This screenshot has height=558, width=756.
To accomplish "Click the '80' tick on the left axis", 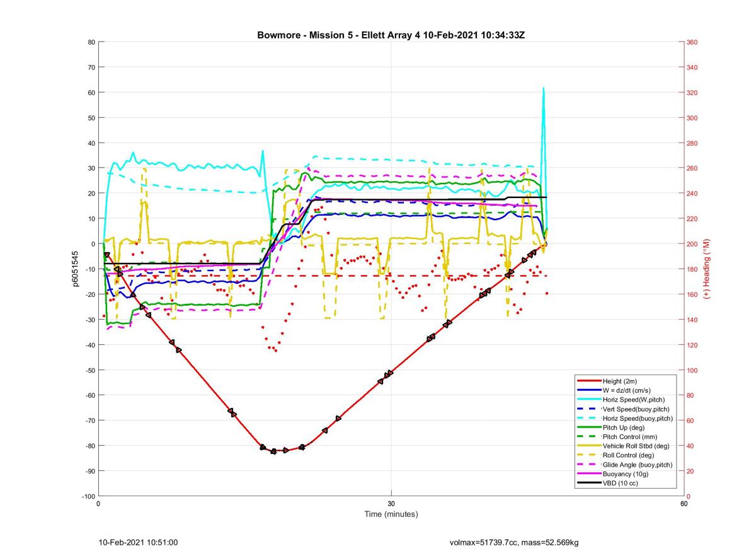I will click(91, 42).
